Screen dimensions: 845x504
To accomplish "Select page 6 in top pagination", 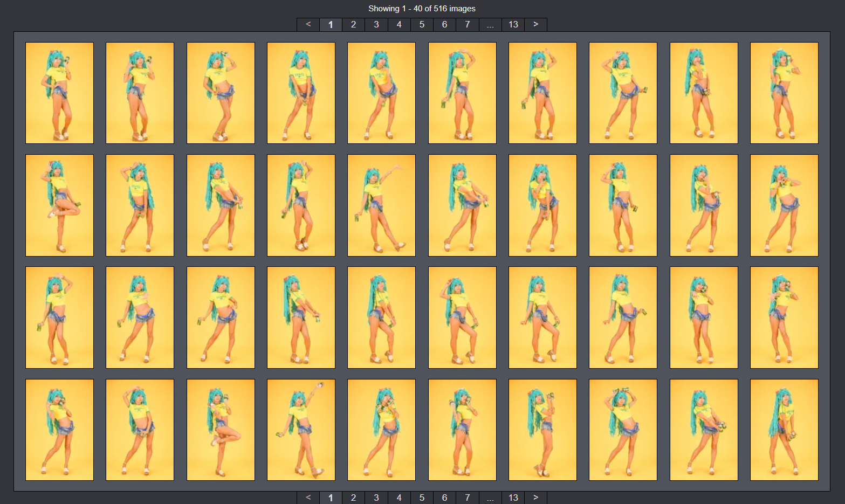I will click(x=444, y=24).
